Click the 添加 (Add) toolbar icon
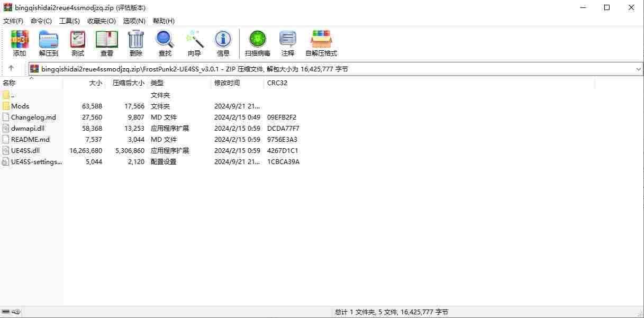 tap(20, 43)
